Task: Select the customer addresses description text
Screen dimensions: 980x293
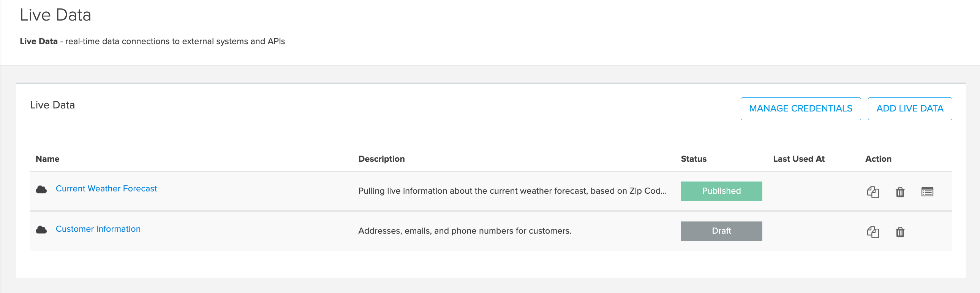Action: [x=465, y=231]
